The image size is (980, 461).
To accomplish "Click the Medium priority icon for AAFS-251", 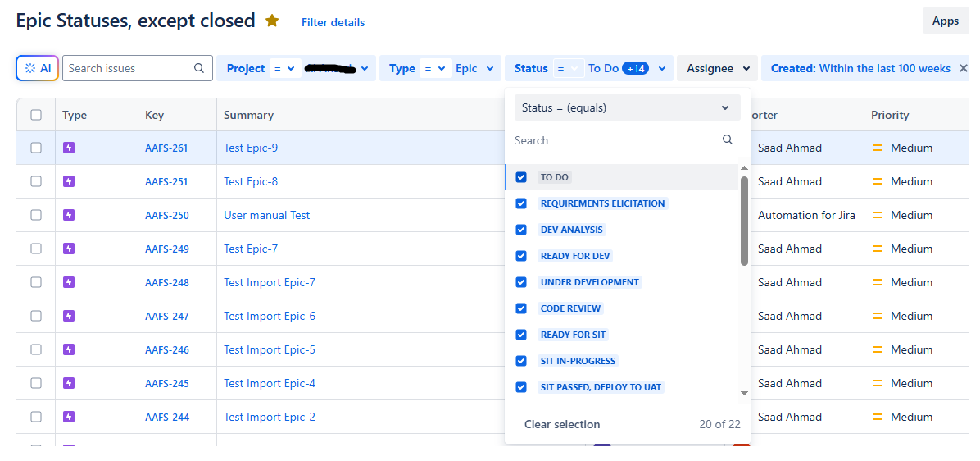I will click(878, 181).
